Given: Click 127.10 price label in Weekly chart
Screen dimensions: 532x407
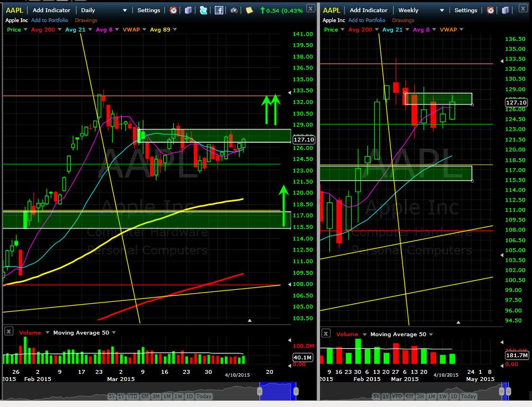Looking at the screenshot, I should (x=516, y=102).
